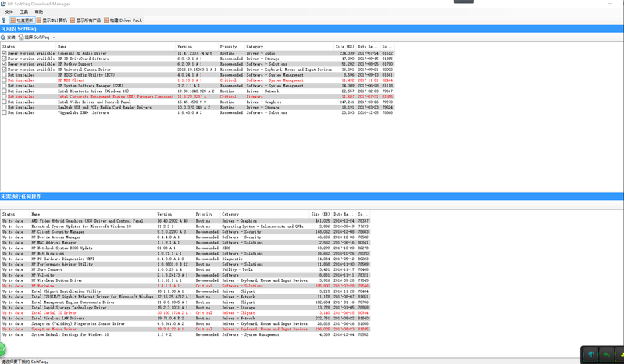Click the 显示本计算机 toolbar button
Viewport: 624px width, 364px height.
pos(52,20)
